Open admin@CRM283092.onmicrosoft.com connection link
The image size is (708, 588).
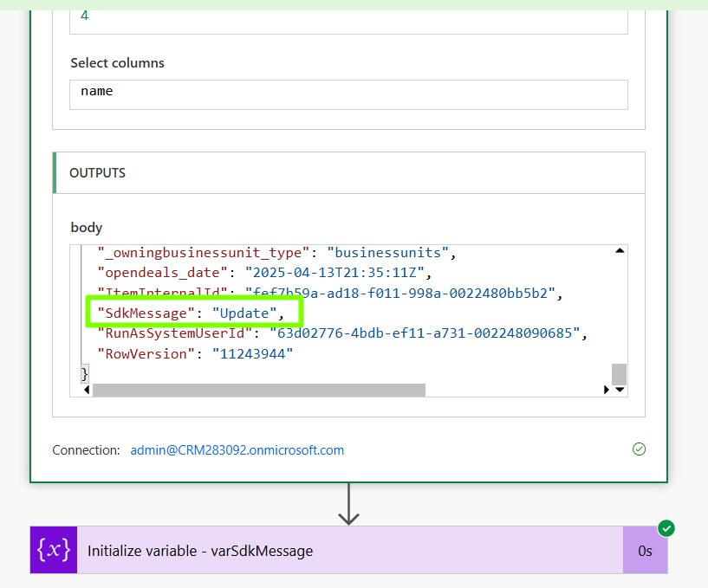tap(237, 450)
